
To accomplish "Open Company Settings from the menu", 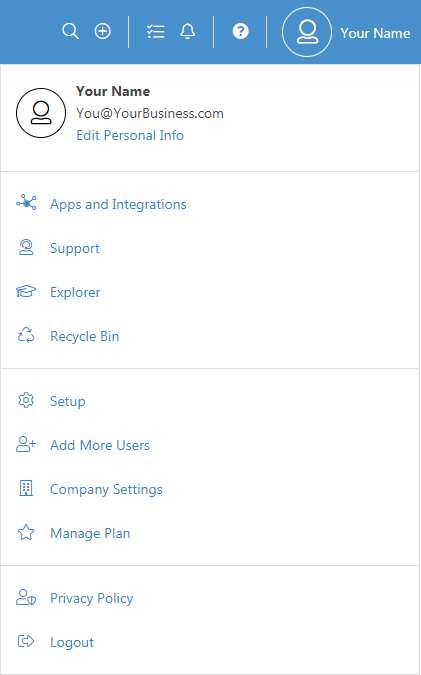I will click(x=106, y=489).
